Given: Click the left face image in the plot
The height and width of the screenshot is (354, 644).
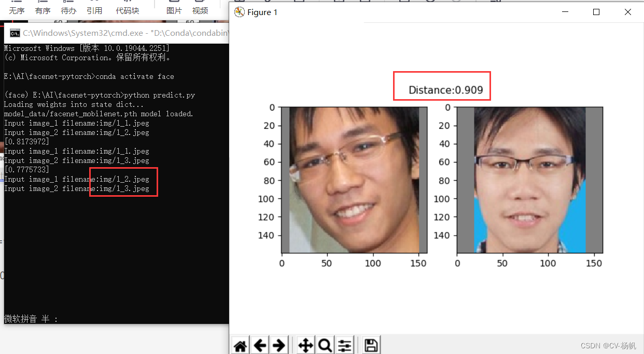Looking at the screenshot, I should tap(354, 180).
